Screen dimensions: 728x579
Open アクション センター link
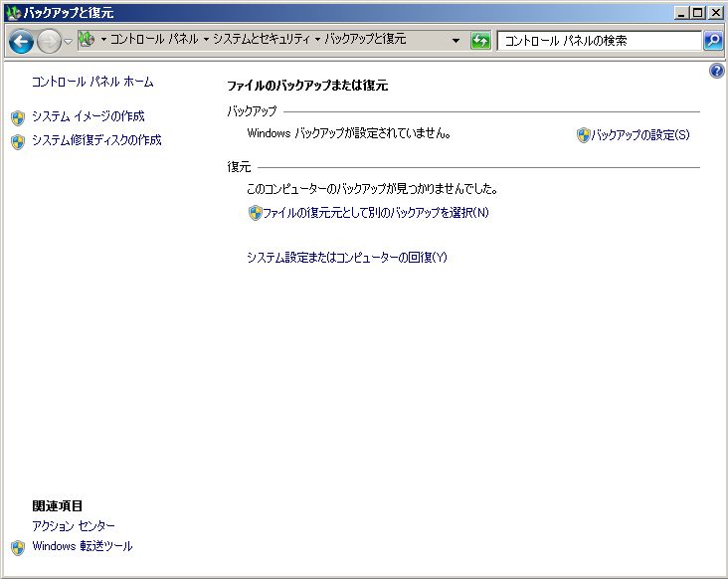74,526
